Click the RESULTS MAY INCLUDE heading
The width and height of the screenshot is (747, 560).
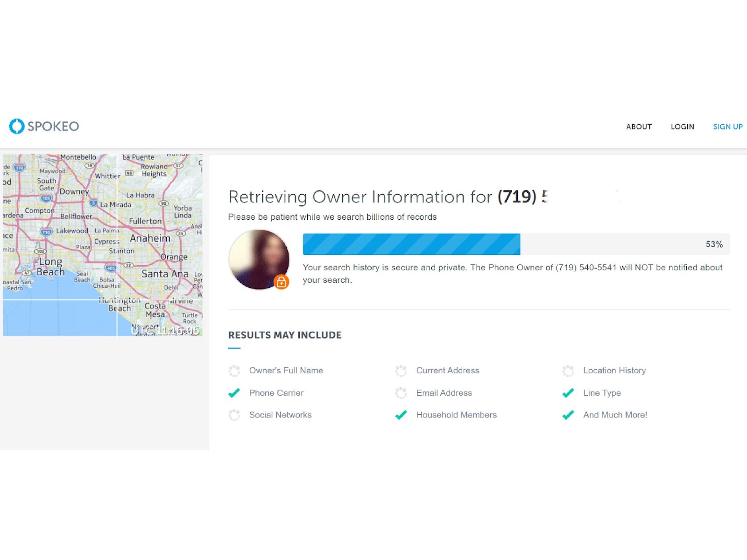285,335
